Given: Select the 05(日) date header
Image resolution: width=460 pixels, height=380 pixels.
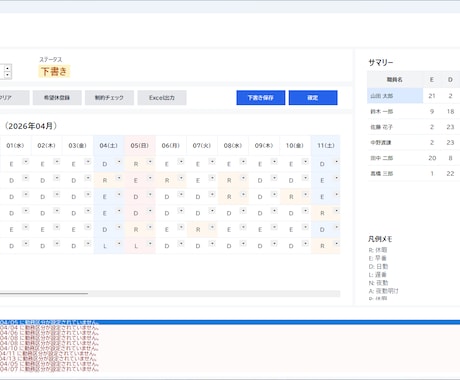Looking at the screenshot, I should (140, 146).
